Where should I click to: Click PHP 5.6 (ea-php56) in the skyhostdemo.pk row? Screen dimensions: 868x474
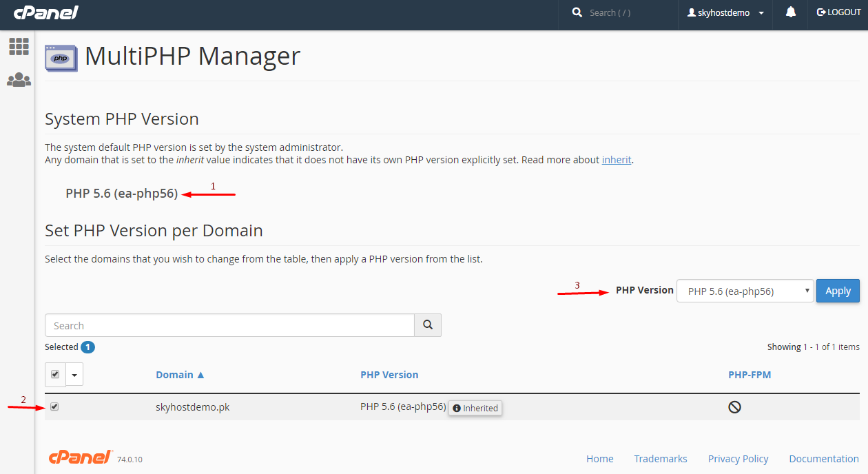(403, 406)
